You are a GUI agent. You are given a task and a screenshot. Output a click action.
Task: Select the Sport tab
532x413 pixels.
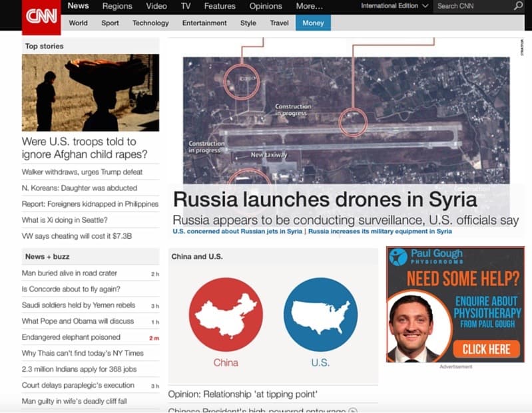coord(111,23)
